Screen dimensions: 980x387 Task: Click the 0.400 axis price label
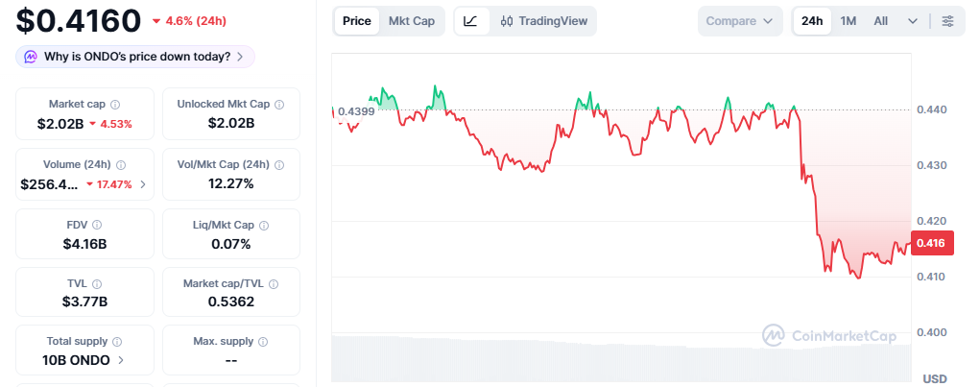coord(931,332)
